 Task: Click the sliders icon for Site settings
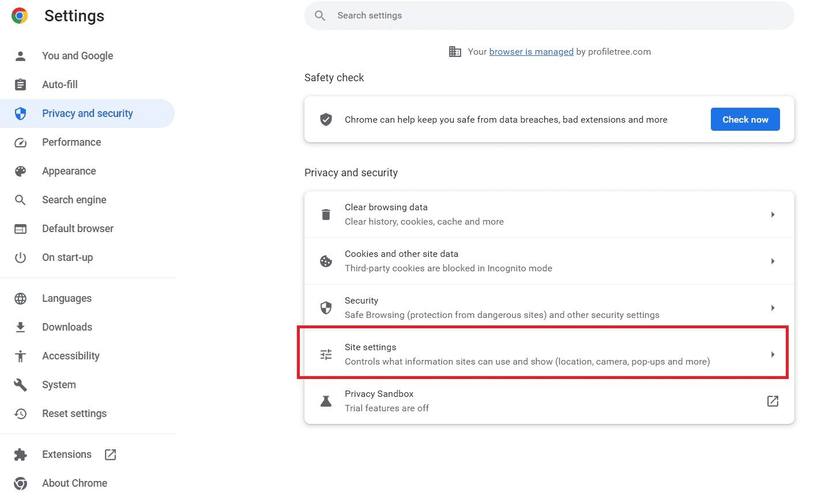point(326,354)
